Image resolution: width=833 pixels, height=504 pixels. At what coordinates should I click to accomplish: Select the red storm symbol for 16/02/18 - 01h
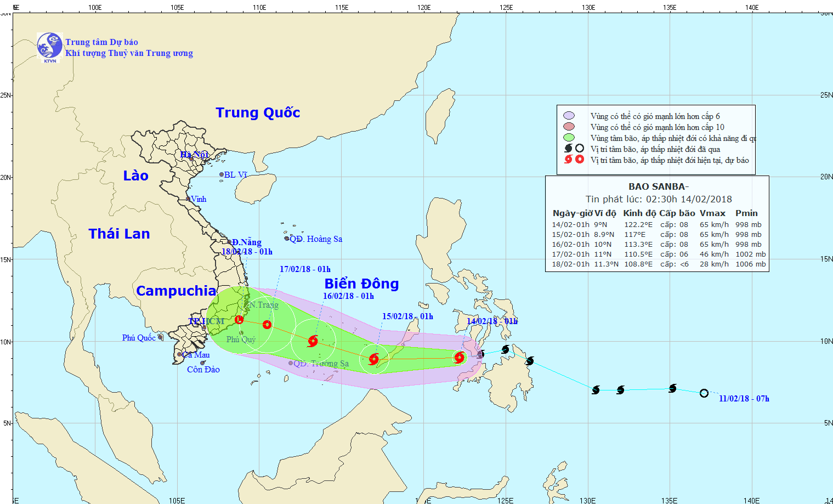click(313, 341)
